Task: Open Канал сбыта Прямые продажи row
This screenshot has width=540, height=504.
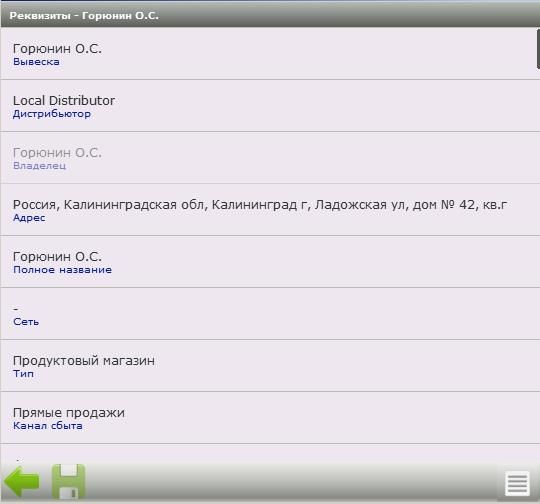Action: click(x=270, y=418)
